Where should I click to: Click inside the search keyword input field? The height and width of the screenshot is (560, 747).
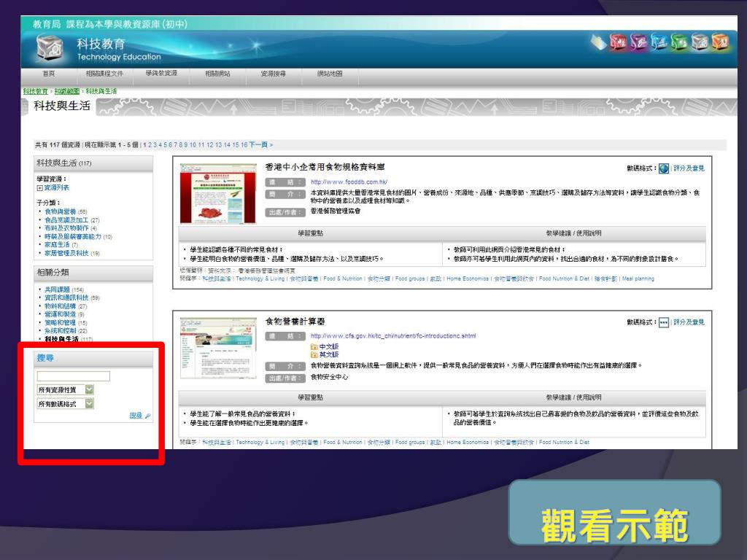pos(74,376)
